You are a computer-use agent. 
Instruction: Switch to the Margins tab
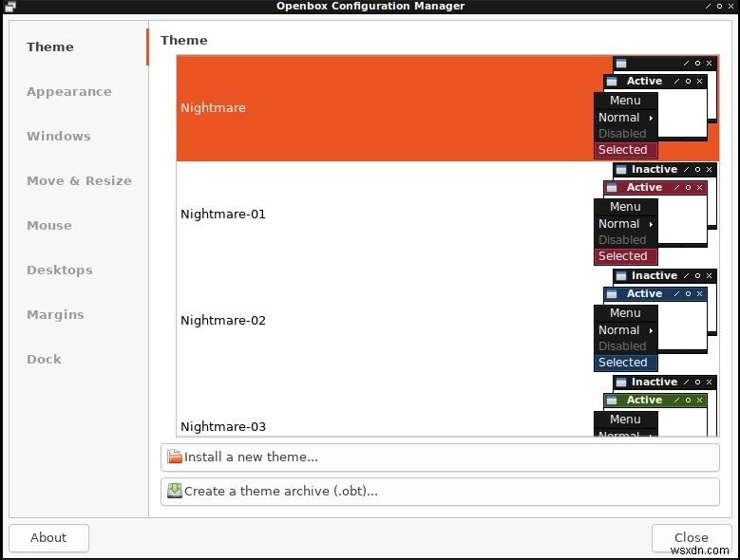78,314
